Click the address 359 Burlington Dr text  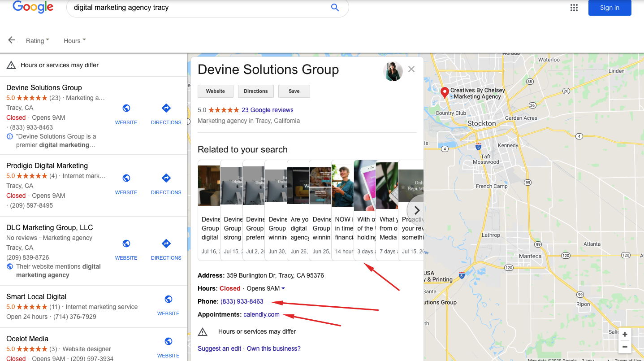pos(275,275)
